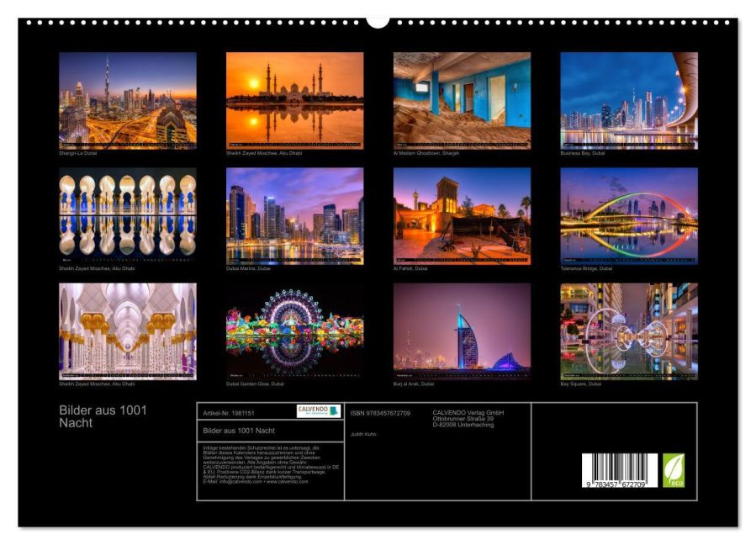Select the sunset mosque reflection photo
This screenshot has height=545, width=756.
294,100
